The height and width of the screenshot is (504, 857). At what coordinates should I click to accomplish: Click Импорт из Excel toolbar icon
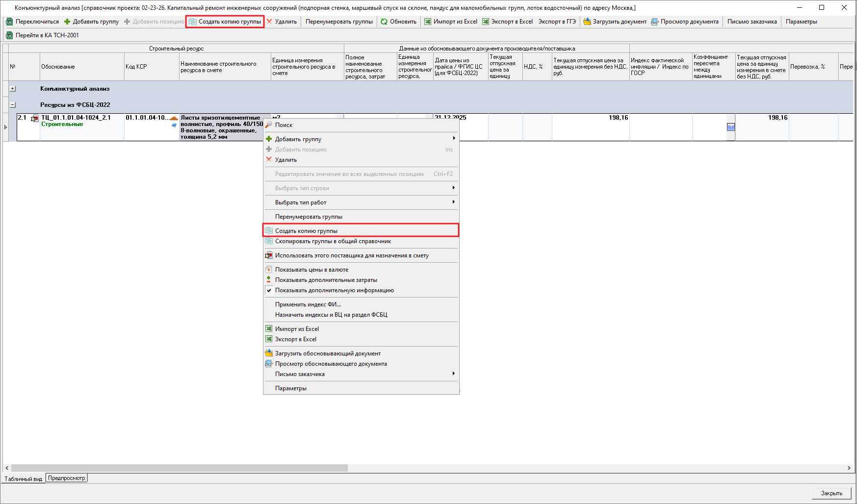pos(428,22)
